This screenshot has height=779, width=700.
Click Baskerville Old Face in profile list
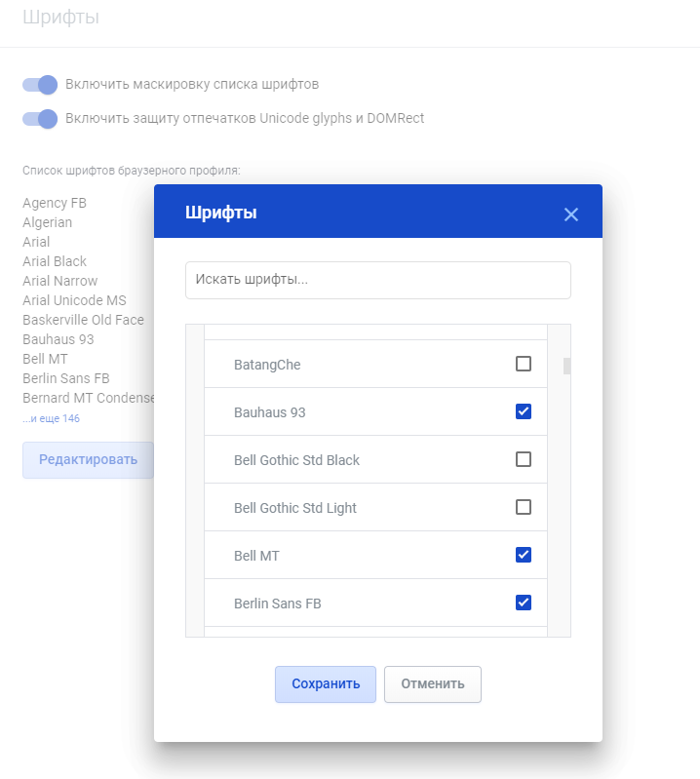click(x=84, y=320)
